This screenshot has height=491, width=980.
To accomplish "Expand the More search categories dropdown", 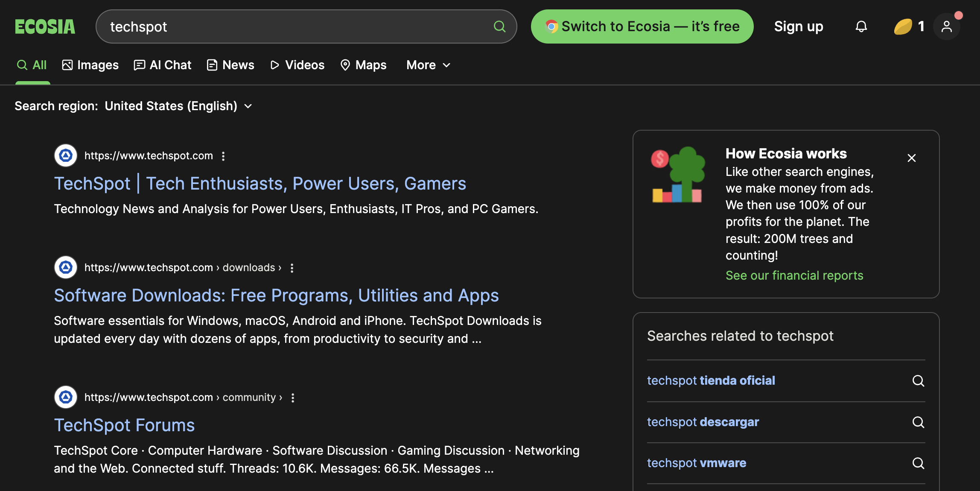I will [429, 65].
